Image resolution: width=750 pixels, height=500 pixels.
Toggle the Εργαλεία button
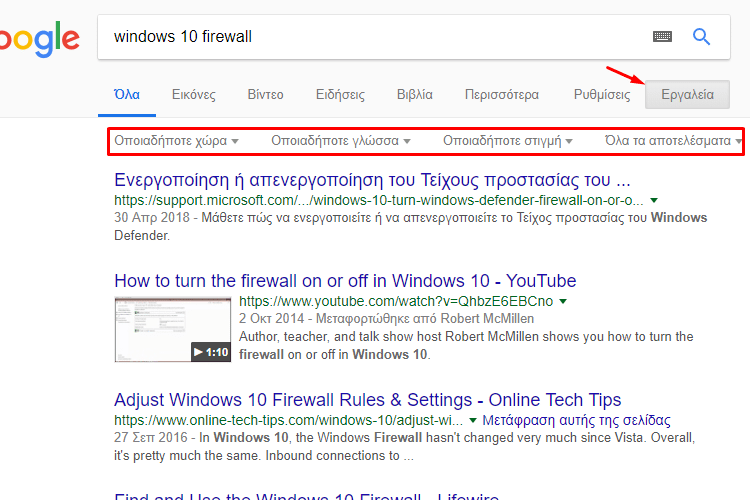click(x=687, y=94)
